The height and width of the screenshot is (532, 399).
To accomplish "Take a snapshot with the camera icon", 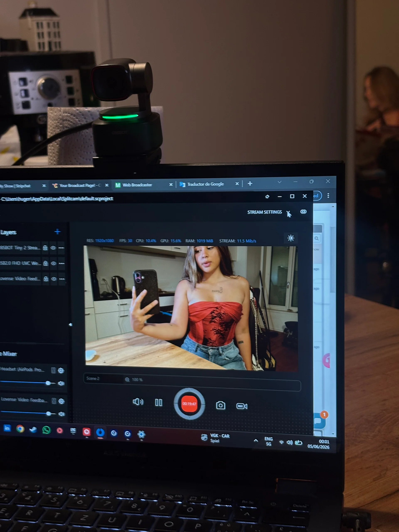I will 220,405.
